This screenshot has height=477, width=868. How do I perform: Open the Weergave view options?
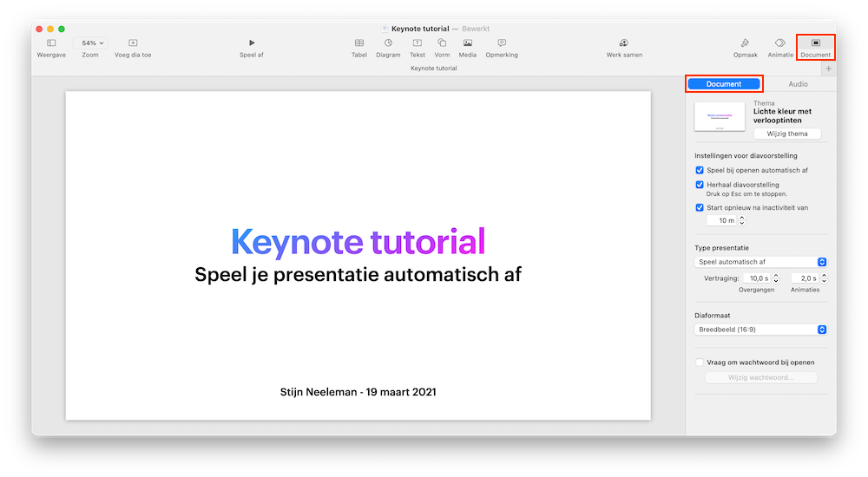[x=51, y=43]
